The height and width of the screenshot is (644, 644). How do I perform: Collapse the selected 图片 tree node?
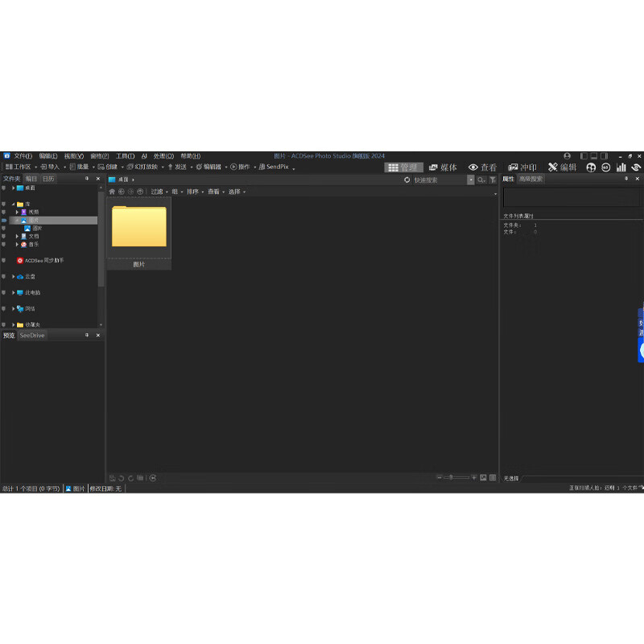tap(18, 221)
